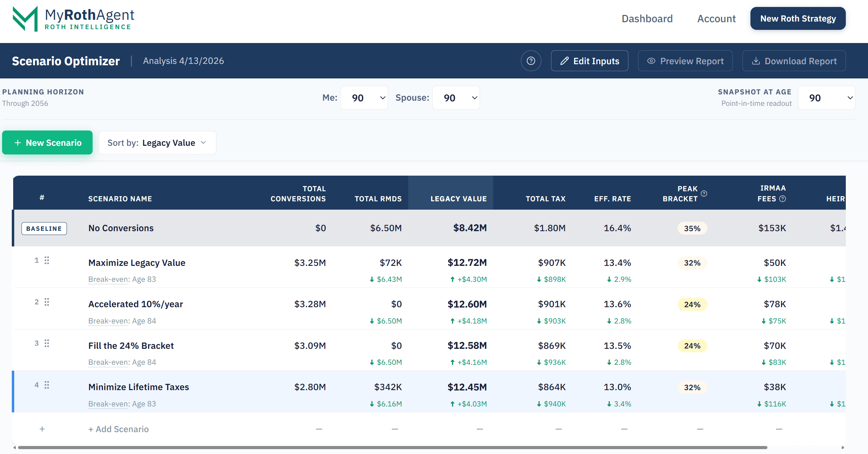Click the Peak Bracket info icon

(704, 194)
